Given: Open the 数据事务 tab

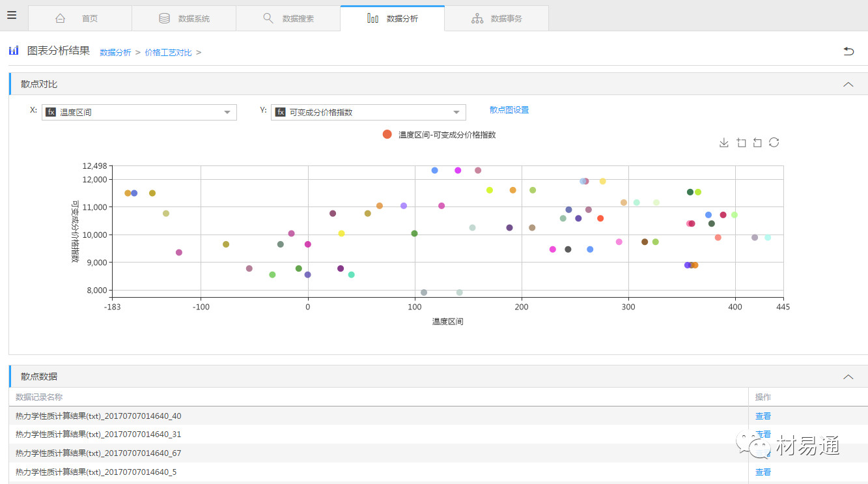Looking at the screenshot, I should [496, 18].
